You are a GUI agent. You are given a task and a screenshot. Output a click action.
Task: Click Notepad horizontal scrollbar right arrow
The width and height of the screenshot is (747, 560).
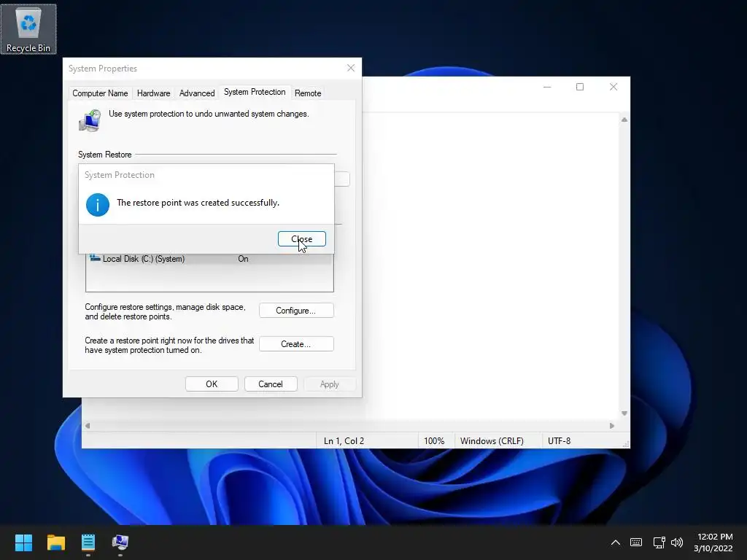click(x=612, y=426)
